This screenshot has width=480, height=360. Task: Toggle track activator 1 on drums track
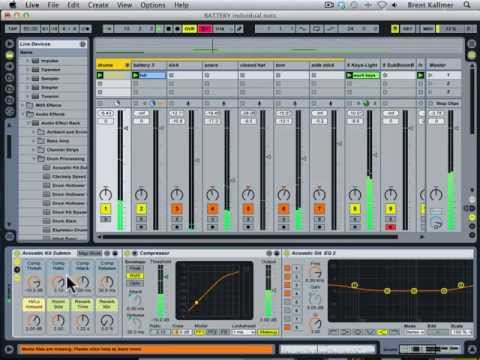105,209
